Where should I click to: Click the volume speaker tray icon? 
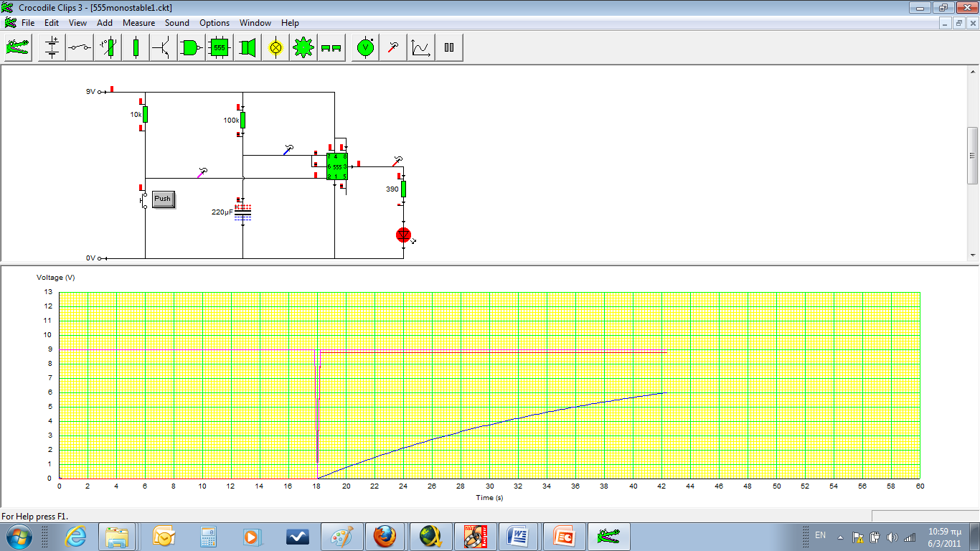[892, 537]
